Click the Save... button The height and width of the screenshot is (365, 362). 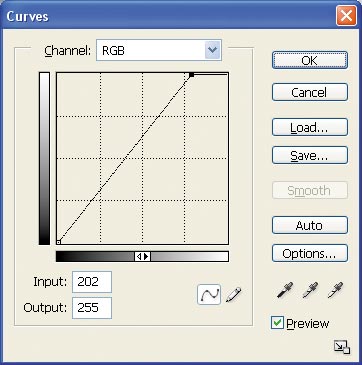point(310,155)
